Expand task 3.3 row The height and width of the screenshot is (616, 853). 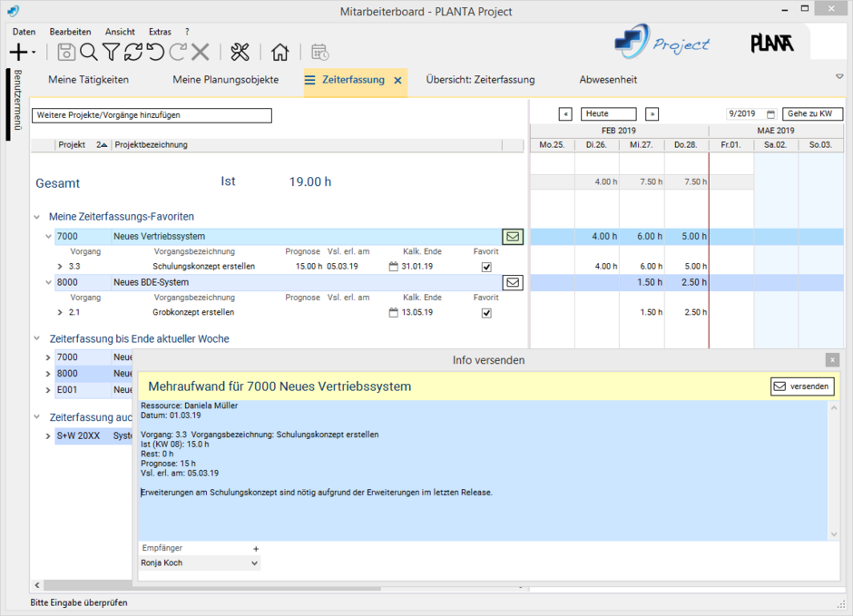(x=60, y=267)
